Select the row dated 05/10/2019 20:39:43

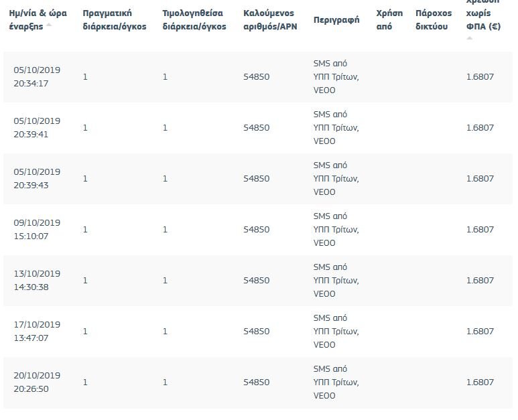258,179
